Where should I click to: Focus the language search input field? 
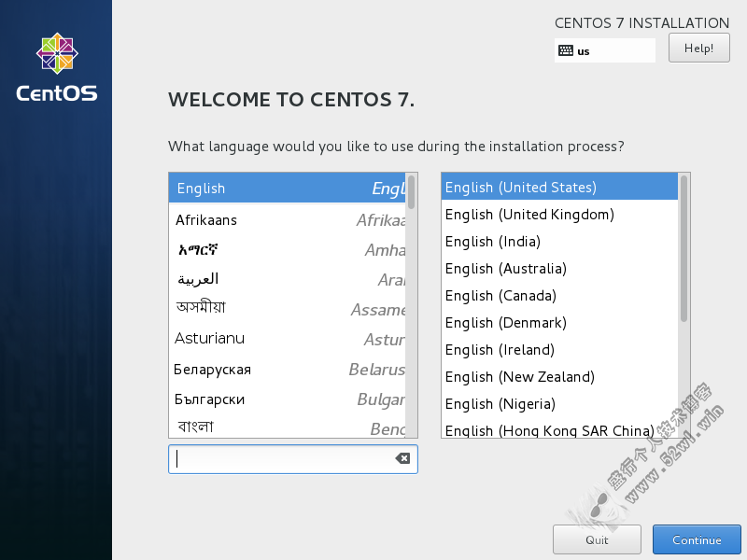point(293,459)
